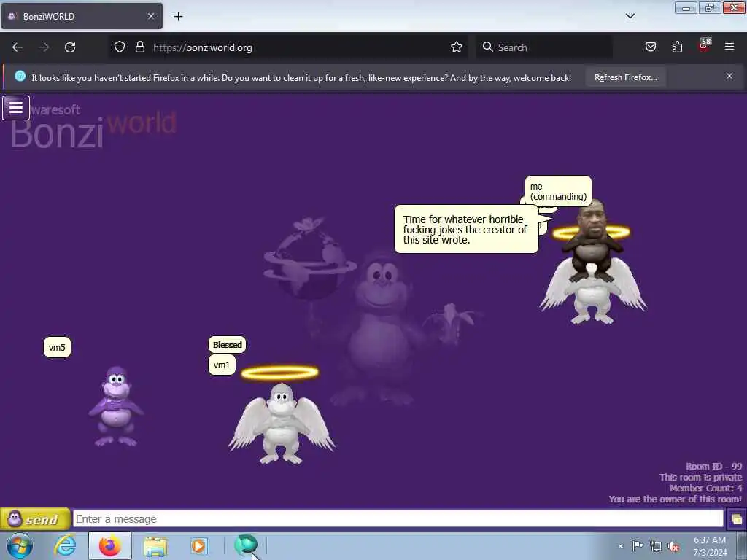Open Firefox application menu
This screenshot has height=560, width=747.
(x=729, y=47)
